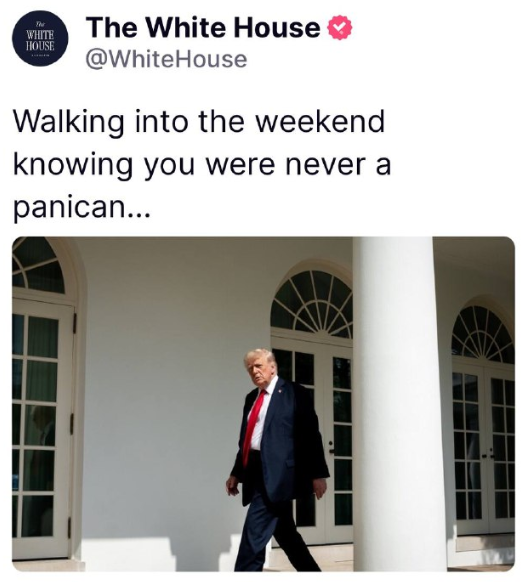This screenshot has width=527, height=582.
Task: Click 'knowing you were never a' line
Action: coord(202,164)
